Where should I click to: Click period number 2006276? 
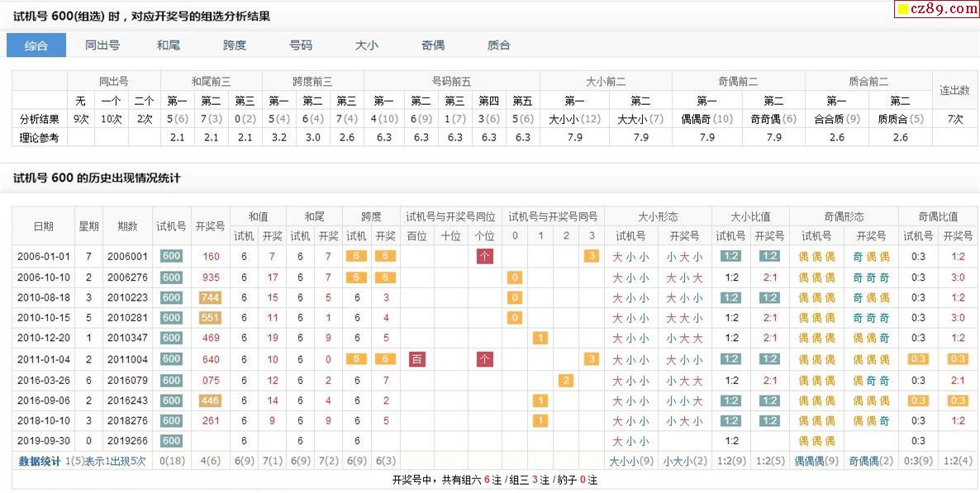pyautogui.click(x=127, y=277)
